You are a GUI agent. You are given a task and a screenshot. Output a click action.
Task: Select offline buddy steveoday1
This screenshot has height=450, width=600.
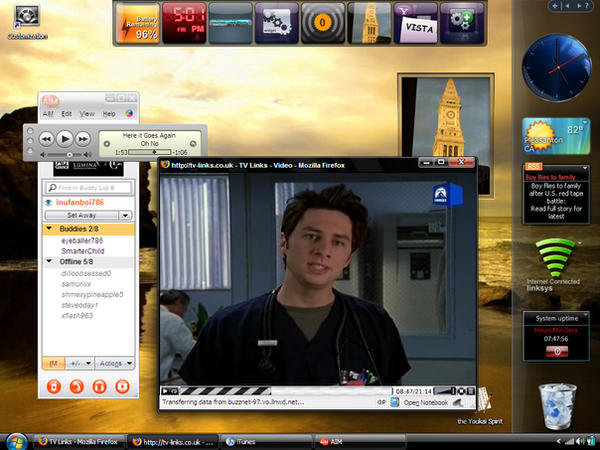(80, 305)
